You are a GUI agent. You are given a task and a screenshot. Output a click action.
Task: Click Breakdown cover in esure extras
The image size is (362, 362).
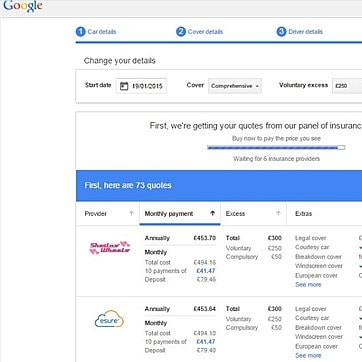[x=318, y=328]
